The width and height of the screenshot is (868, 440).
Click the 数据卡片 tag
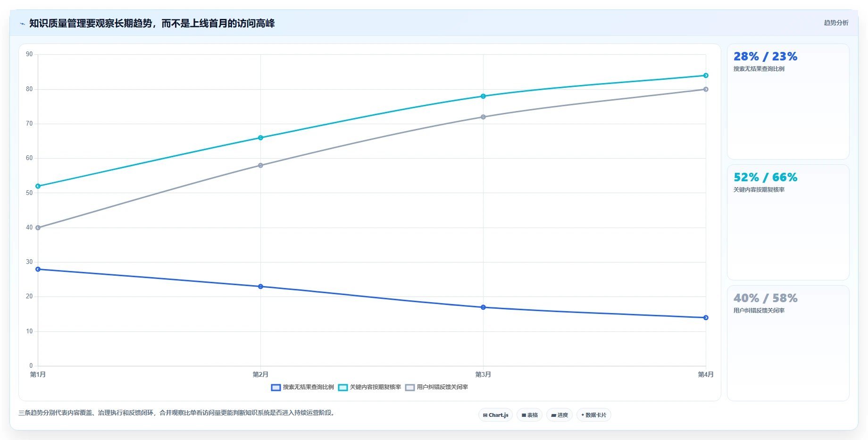point(593,415)
